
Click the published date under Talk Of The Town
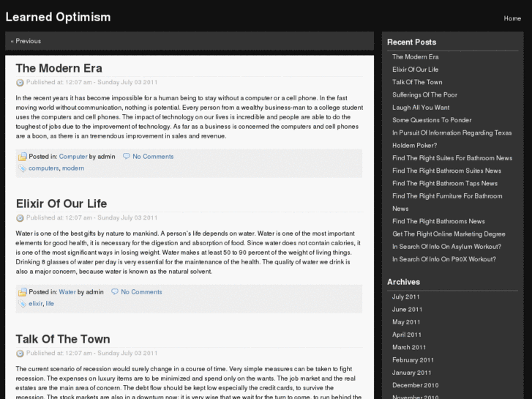pos(91,353)
